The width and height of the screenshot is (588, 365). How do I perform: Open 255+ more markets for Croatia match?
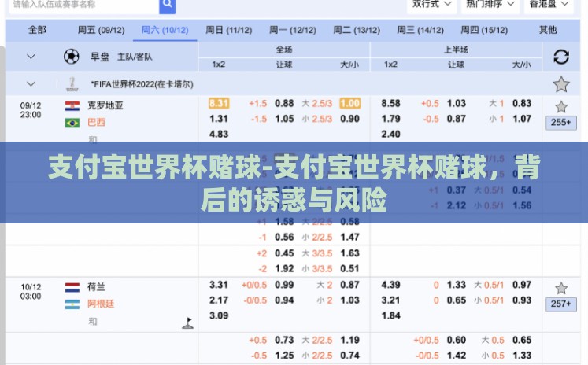pos(561,123)
